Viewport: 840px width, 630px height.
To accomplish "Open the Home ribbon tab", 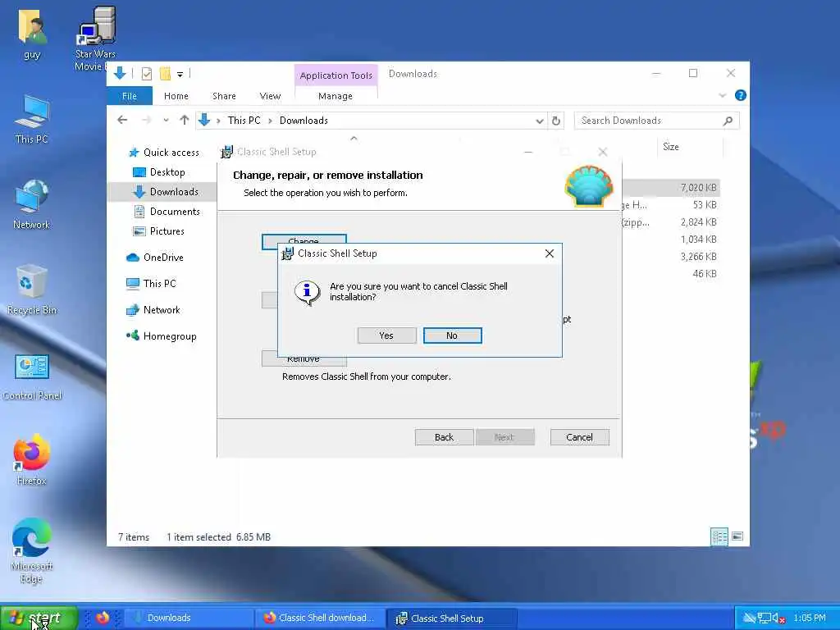I will (x=176, y=96).
